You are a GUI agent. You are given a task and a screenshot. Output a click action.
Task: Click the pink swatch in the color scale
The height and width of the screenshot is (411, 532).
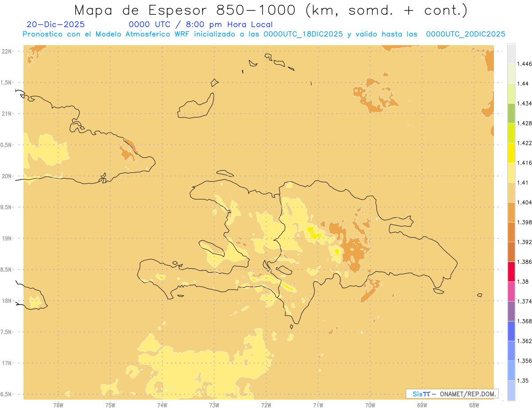(x=511, y=291)
